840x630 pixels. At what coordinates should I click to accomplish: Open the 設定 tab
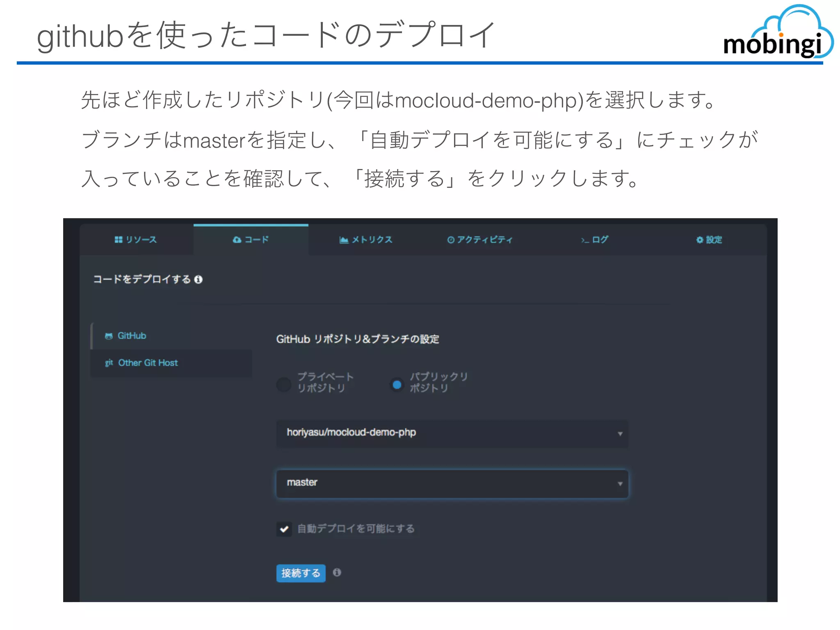709,240
